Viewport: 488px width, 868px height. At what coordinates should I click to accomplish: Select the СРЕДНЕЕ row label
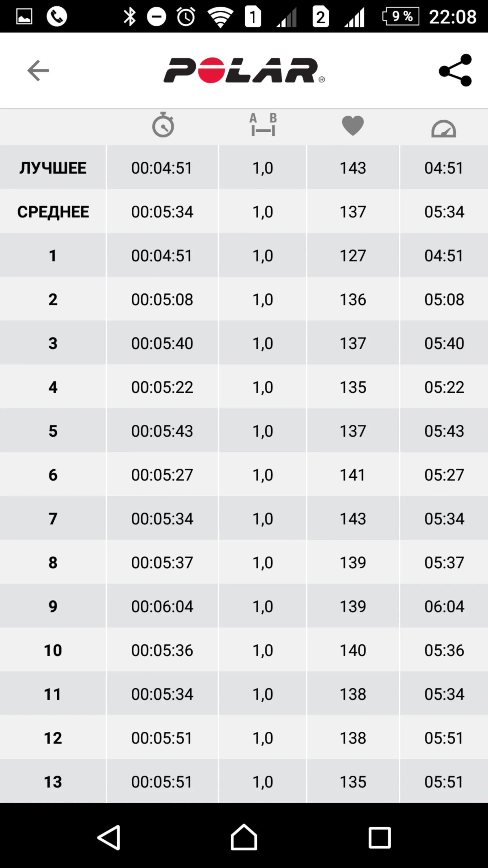click(53, 212)
